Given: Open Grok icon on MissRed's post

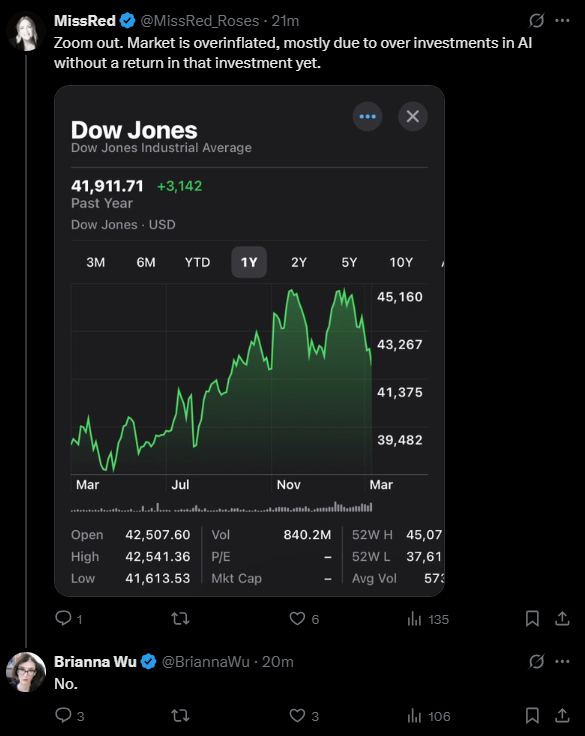Looking at the screenshot, I should 536,21.
